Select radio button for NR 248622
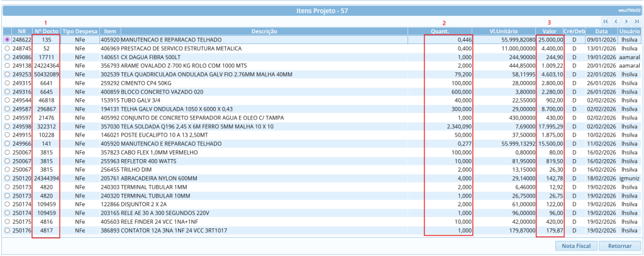Screen dimensions: 644x256 tap(7, 40)
